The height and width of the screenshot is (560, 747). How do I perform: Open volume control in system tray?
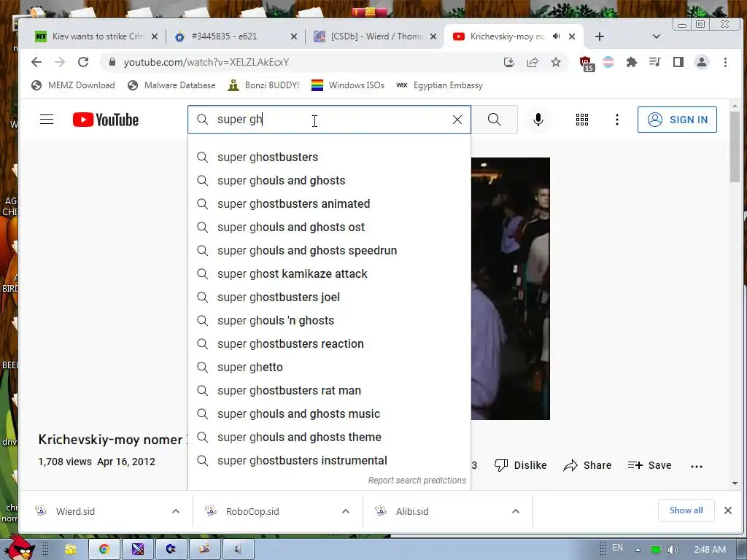[x=673, y=550]
